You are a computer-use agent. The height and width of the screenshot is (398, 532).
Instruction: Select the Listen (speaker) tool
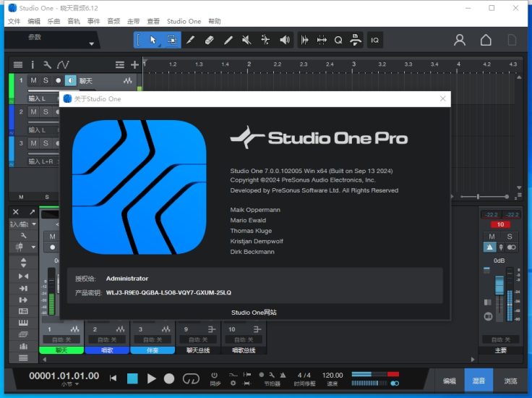click(284, 40)
